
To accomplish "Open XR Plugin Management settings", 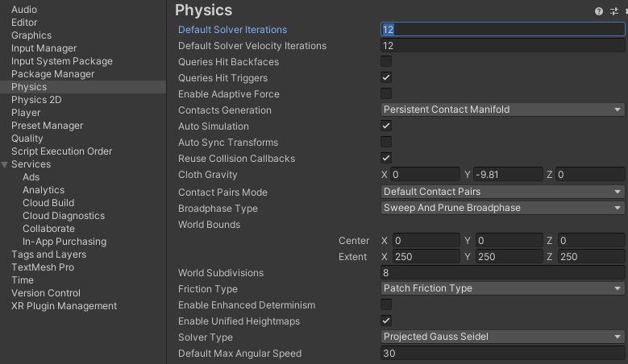I will click(64, 306).
